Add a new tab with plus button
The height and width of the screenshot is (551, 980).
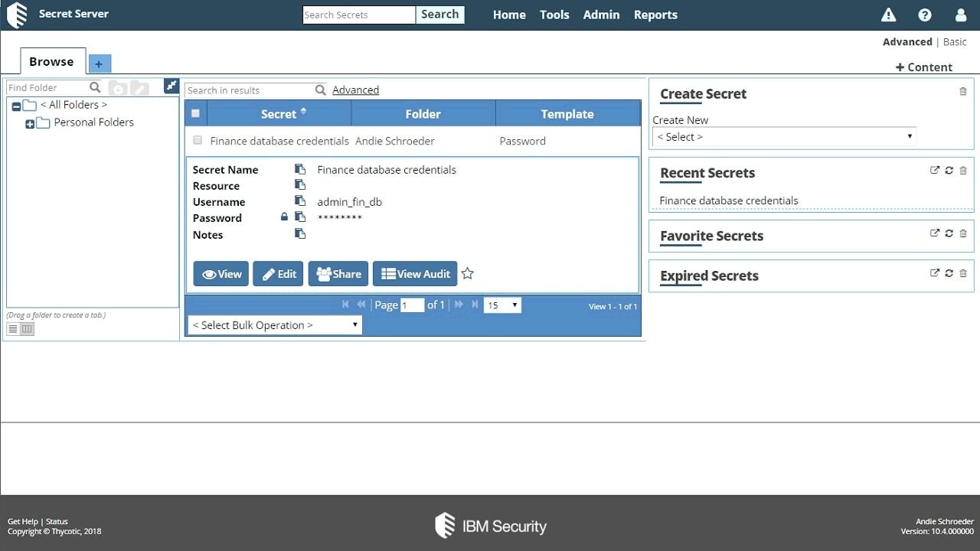point(99,64)
